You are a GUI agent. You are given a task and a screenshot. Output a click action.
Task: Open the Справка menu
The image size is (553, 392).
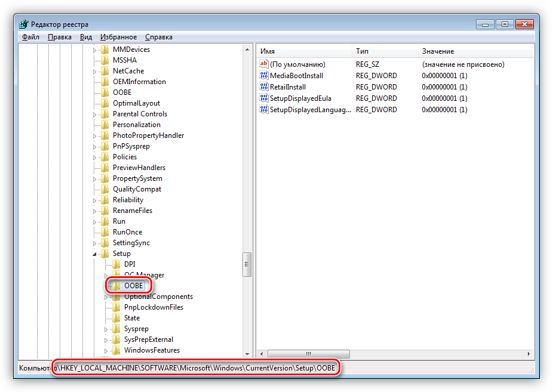tap(159, 37)
